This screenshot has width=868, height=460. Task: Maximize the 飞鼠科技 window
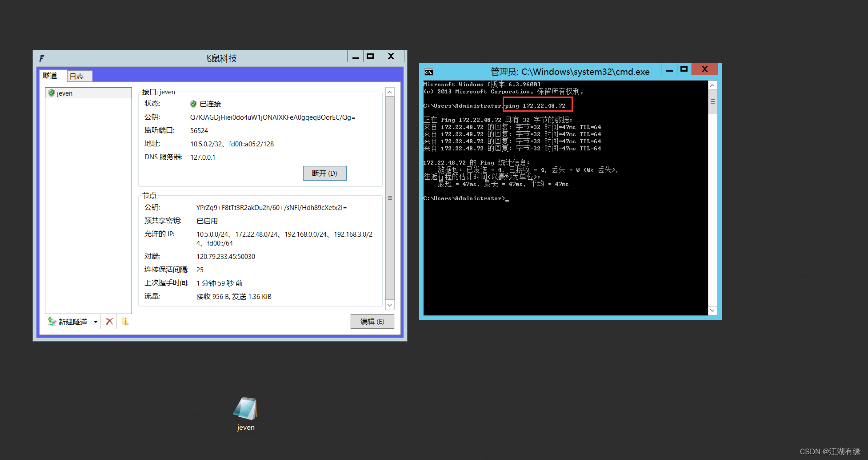tap(370, 56)
